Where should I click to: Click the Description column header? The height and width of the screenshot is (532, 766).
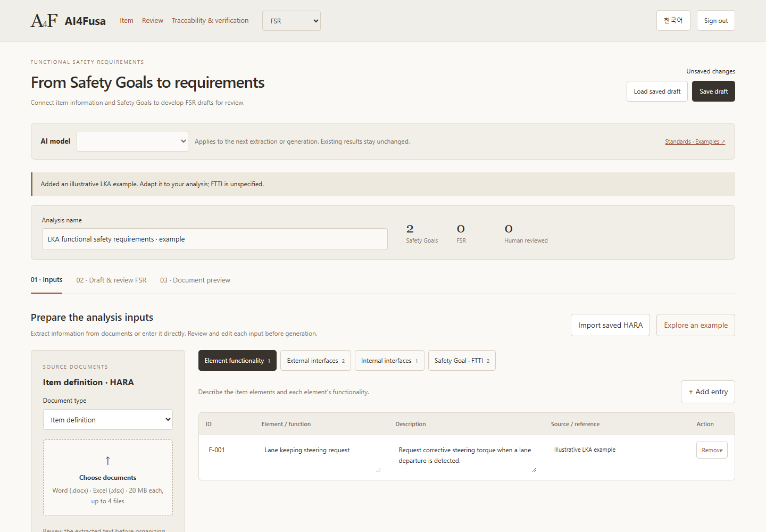point(411,424)
